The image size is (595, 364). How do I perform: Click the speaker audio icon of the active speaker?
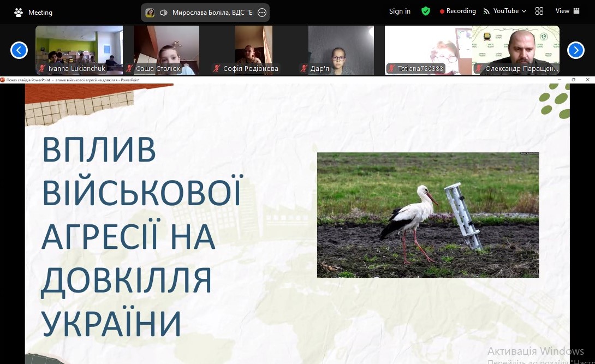(x=164, y=13)
